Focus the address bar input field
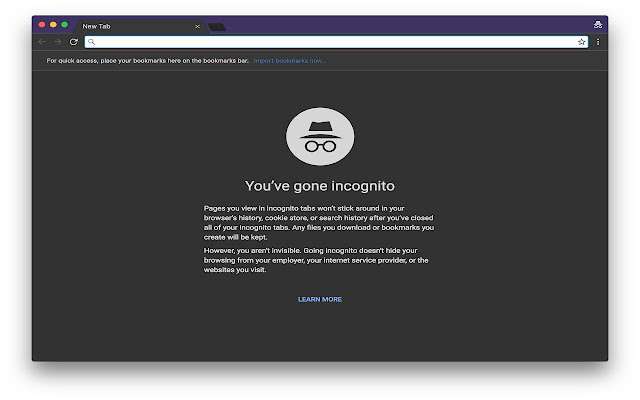 click(336, 42)
